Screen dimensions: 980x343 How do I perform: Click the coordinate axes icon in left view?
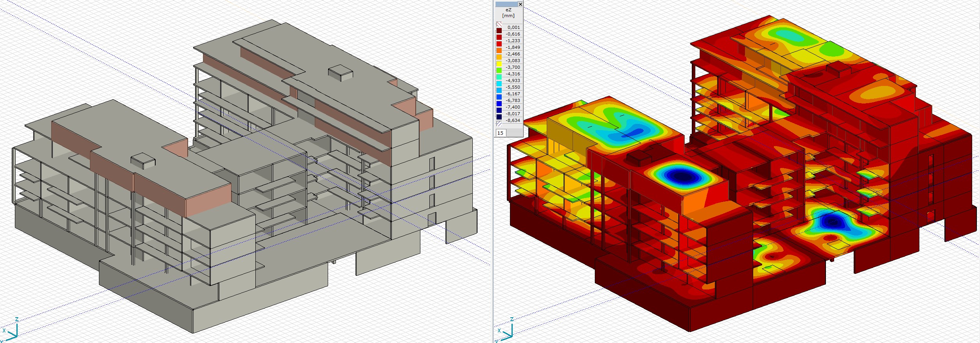11,330
